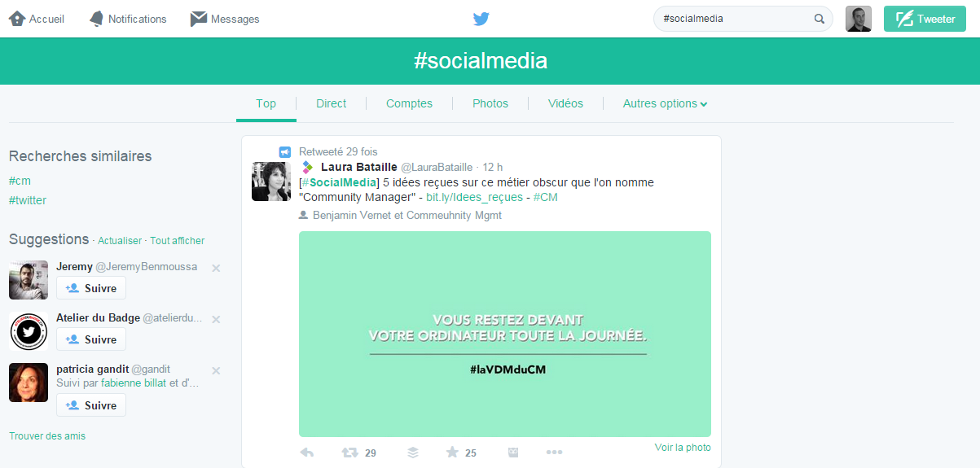Expand the Autres options dropdown
The height and width of the screenshot is (468, 980).
665,103
